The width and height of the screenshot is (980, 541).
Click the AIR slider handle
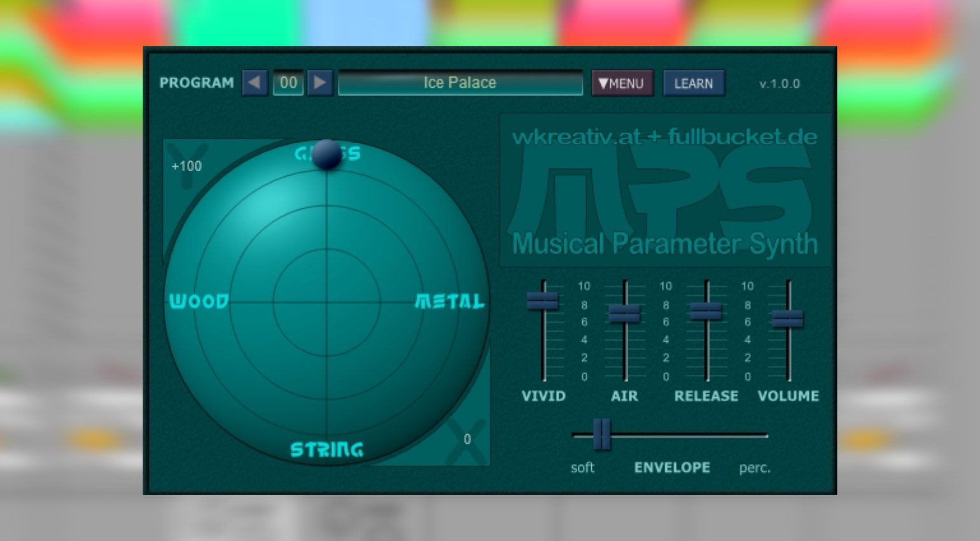pyautogui.click(x=624, y=313)
